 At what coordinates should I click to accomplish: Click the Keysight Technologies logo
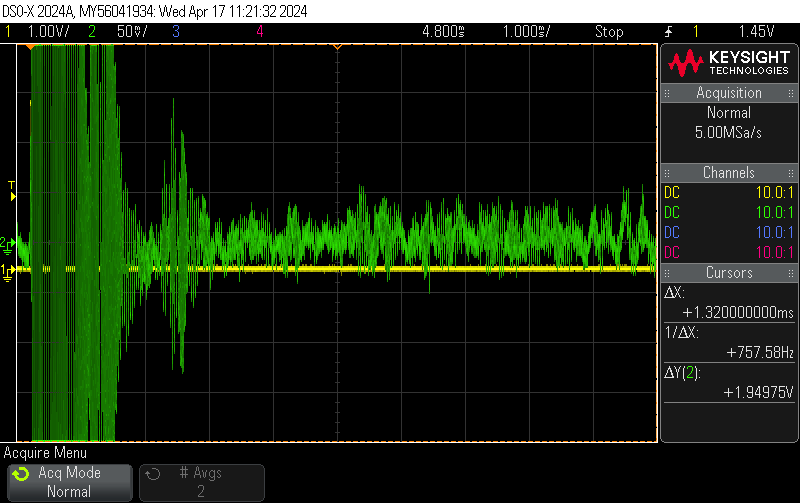pos(729,64)
